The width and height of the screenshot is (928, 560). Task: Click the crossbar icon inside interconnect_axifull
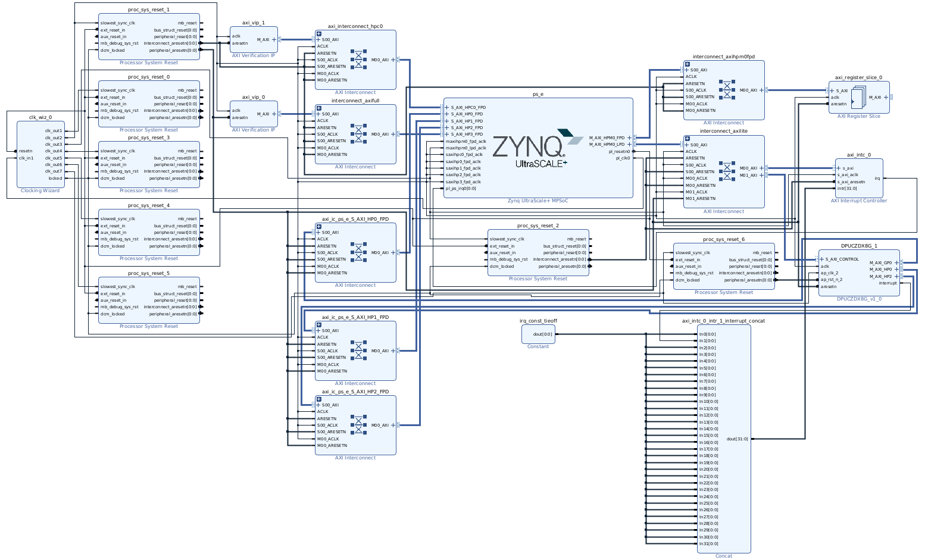point(357,132)
